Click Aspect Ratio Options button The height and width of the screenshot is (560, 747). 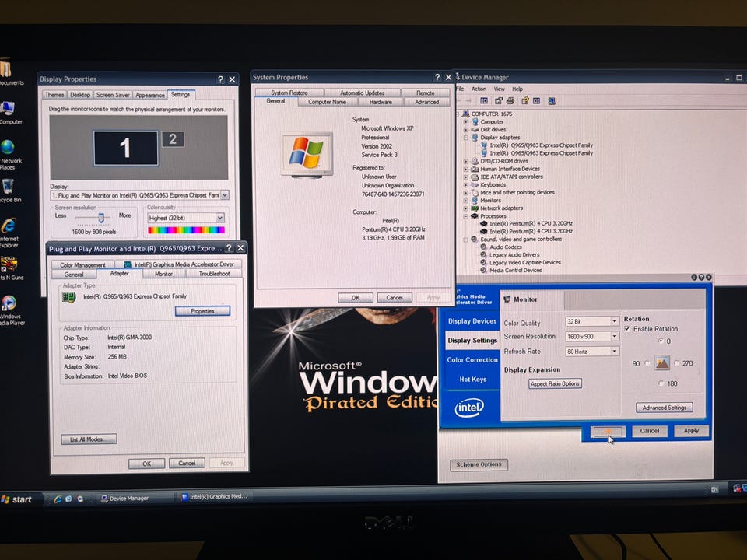[555, 383]
